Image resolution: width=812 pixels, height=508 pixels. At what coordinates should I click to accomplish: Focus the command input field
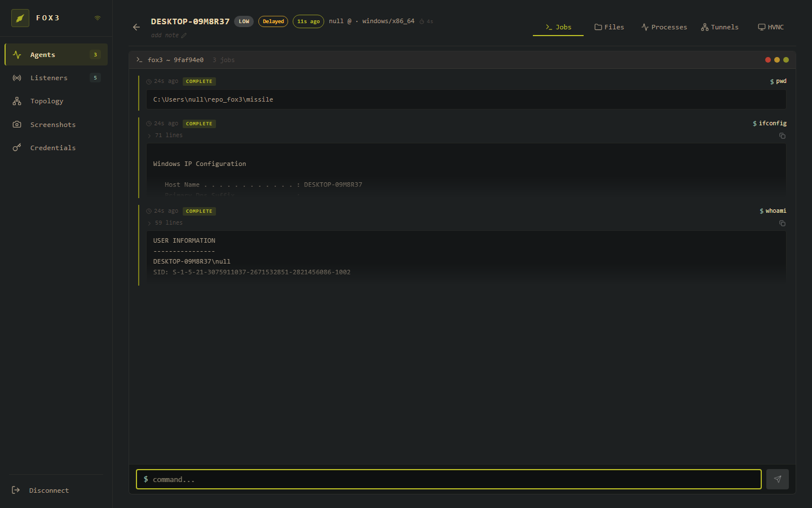coord(449,479)
